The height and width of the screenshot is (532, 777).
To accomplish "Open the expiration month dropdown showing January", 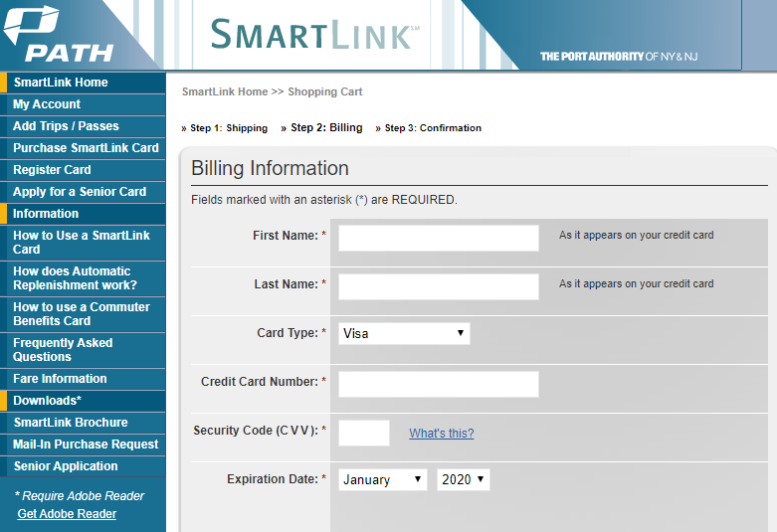I will (383, 479).
